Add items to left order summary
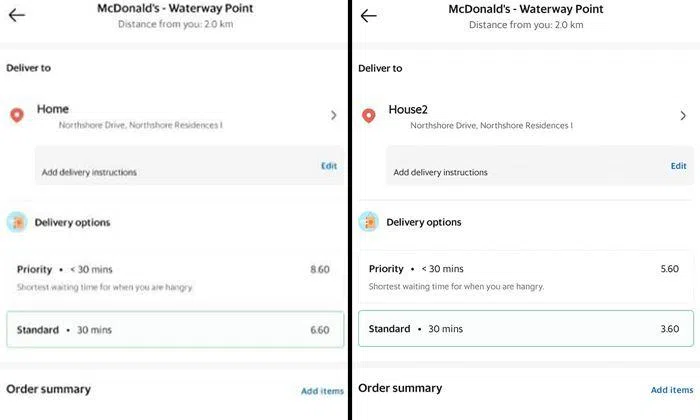 [322, 391]
